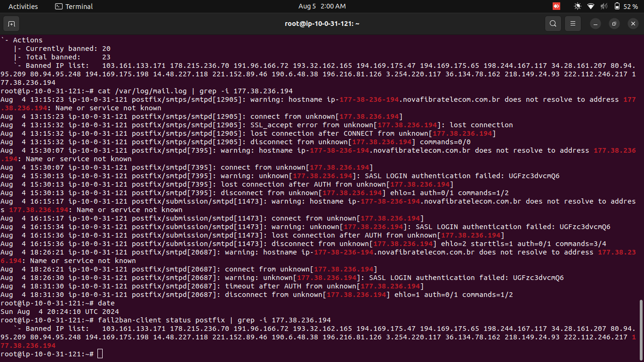Click the 'lost connection after CONNECT' line
The image size is (644, 362).
(248, 133)
